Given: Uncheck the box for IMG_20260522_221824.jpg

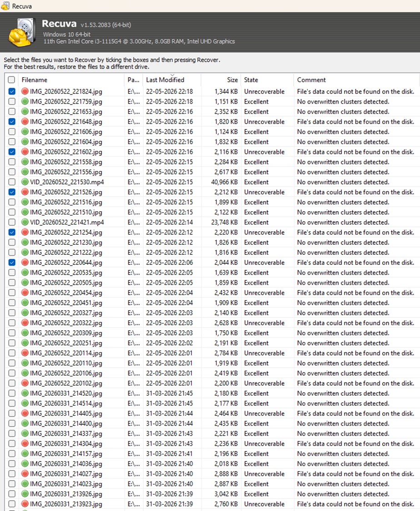Looking at the screenshot, I should [12, 92].
